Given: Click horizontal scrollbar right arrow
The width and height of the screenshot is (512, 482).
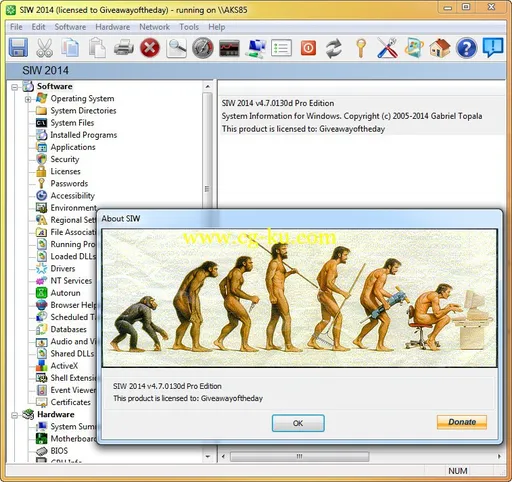Looking at the screenshot, I should [499, 456].
